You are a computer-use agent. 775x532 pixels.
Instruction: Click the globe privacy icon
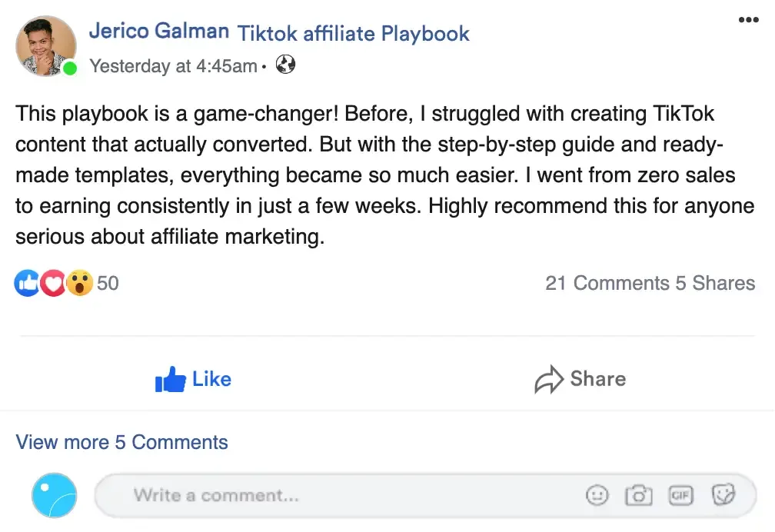pos(285,65)
